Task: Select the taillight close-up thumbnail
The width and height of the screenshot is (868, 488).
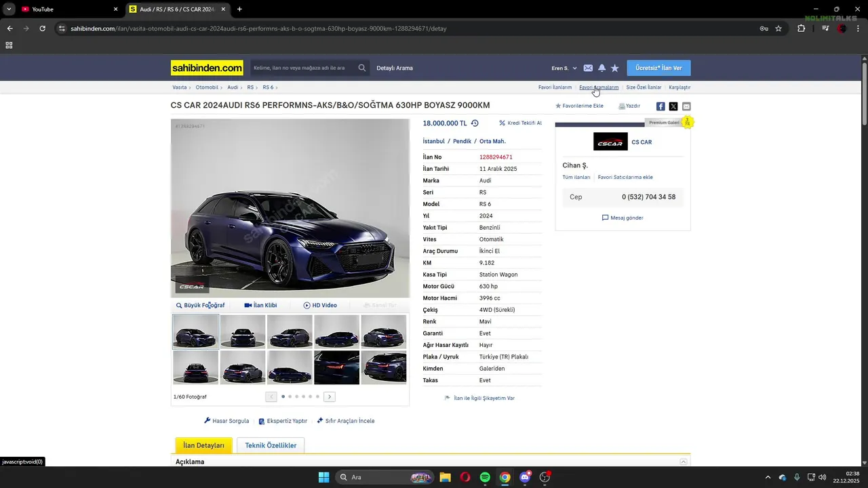Action: 337,367
